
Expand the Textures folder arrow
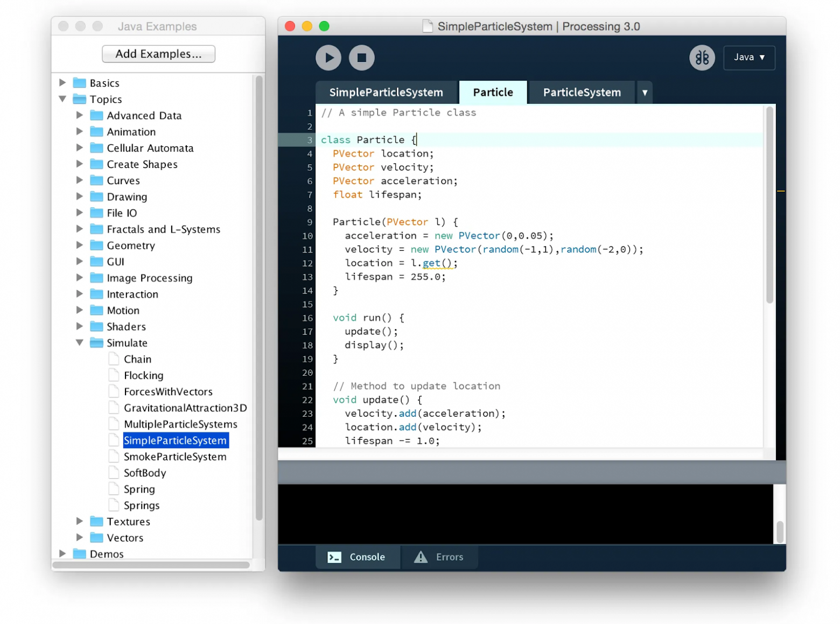click(x=80, y=521)
